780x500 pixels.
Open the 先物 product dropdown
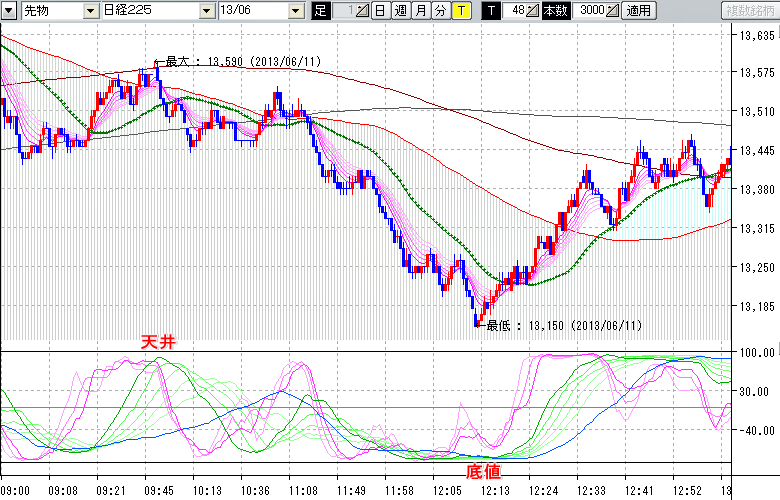(x=91, y=11)
